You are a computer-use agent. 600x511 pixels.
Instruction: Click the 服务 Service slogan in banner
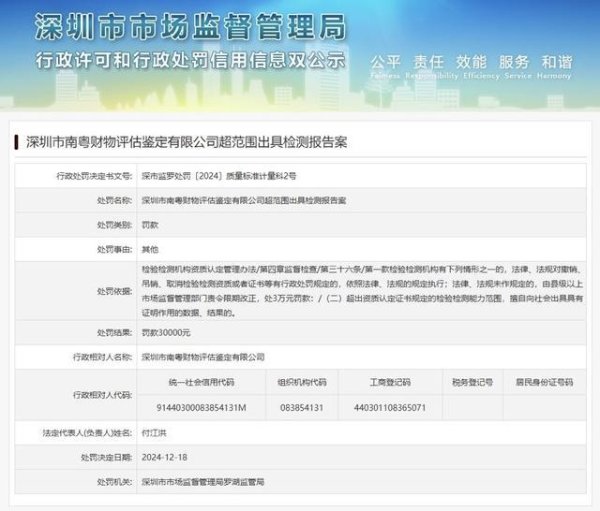tap(517, 66)
